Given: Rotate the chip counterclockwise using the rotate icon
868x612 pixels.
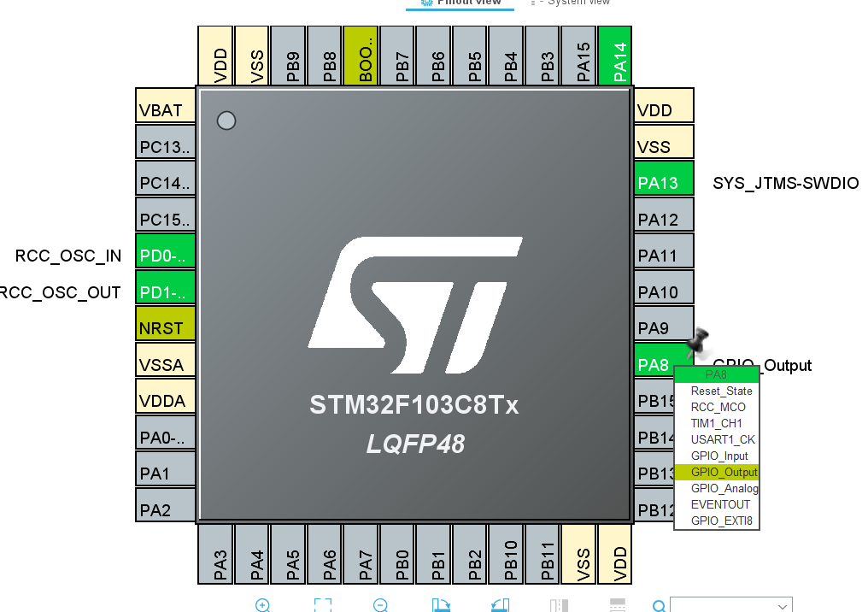Looking at the screenshot, I should click(x=500, y=605).
